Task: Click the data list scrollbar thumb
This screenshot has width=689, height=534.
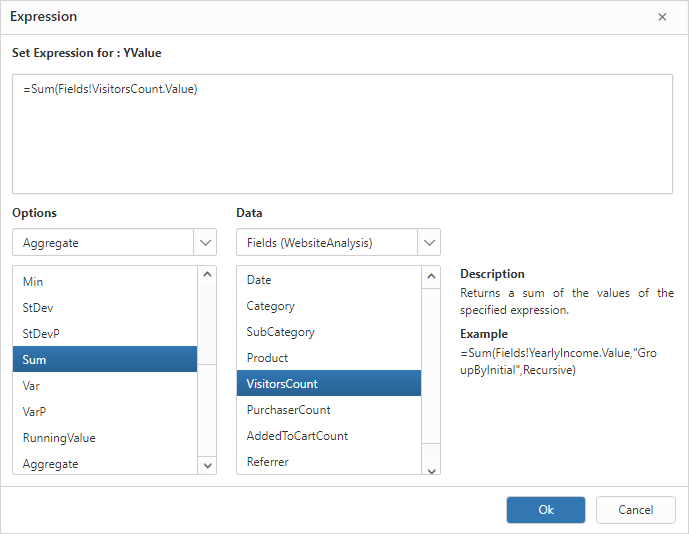Action: click(x=431, y=366)
